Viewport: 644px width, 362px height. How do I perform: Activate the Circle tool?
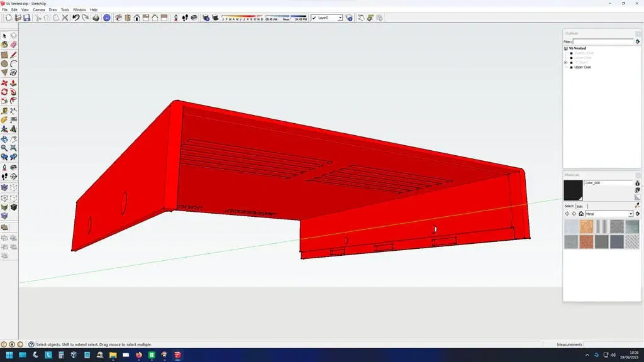pyautogui.click(x=4, y=63)
